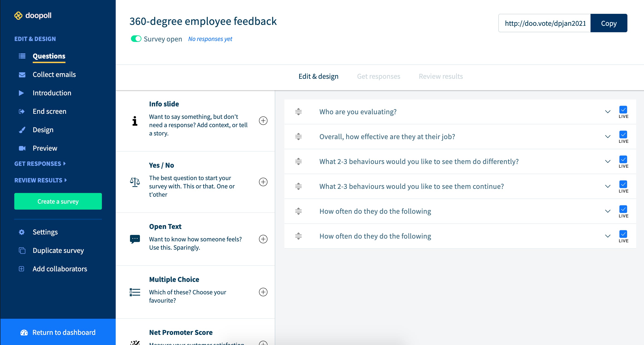
Task: Uncheck LIVE for 'Who are you evaluating?'
Action: click(623, 110)
